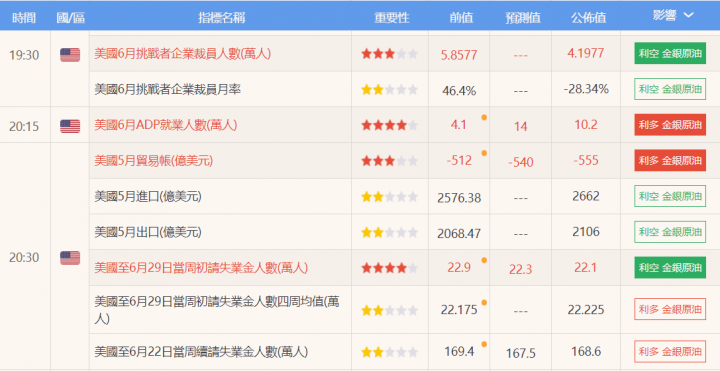
Task: Click star rating for 美國5月進口
Action: [389, 197]
